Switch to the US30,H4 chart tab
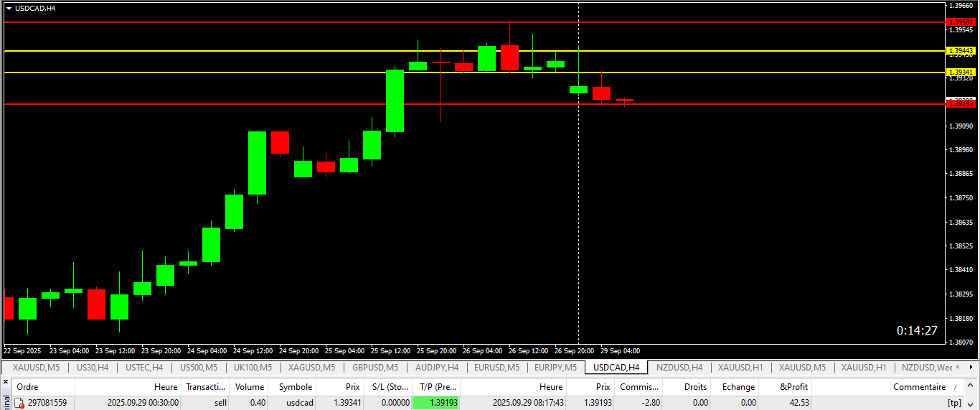 [x=92, y=368]
